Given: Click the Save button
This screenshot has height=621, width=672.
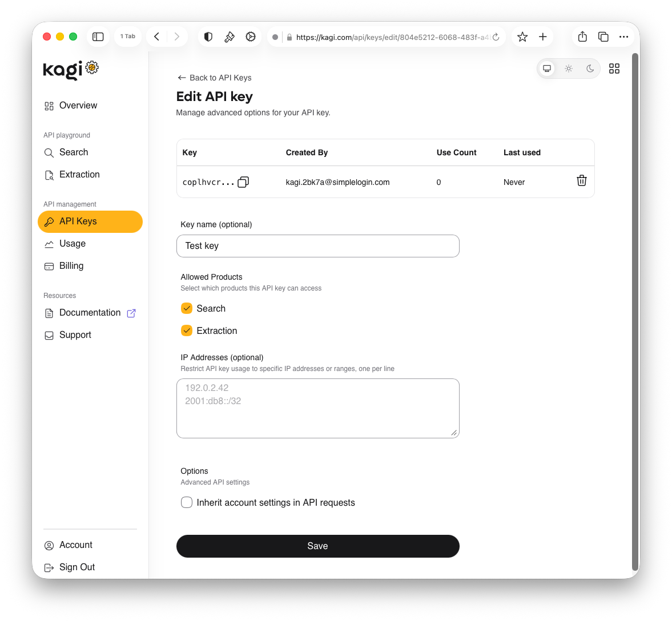Looking at the screenshot, I should click(x=318, y=546).
